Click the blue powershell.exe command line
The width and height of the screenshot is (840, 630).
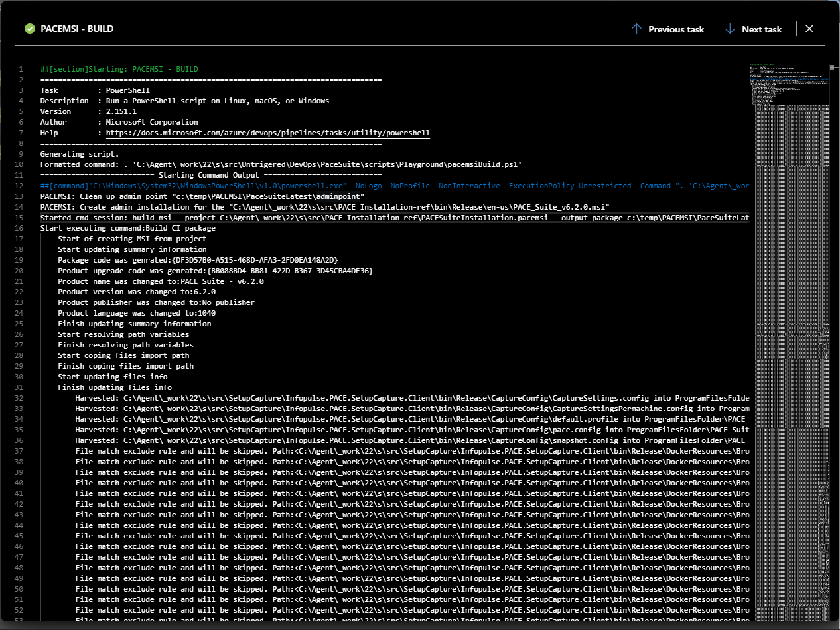(395, 186)
